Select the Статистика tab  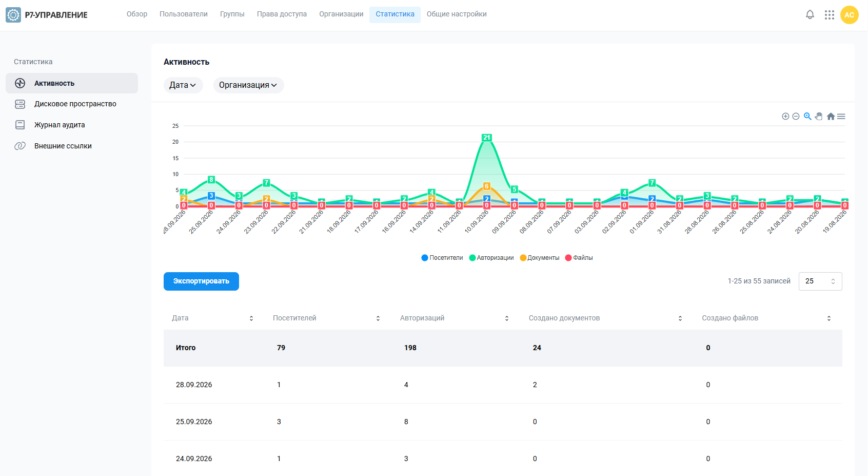(x=395, y=14)
